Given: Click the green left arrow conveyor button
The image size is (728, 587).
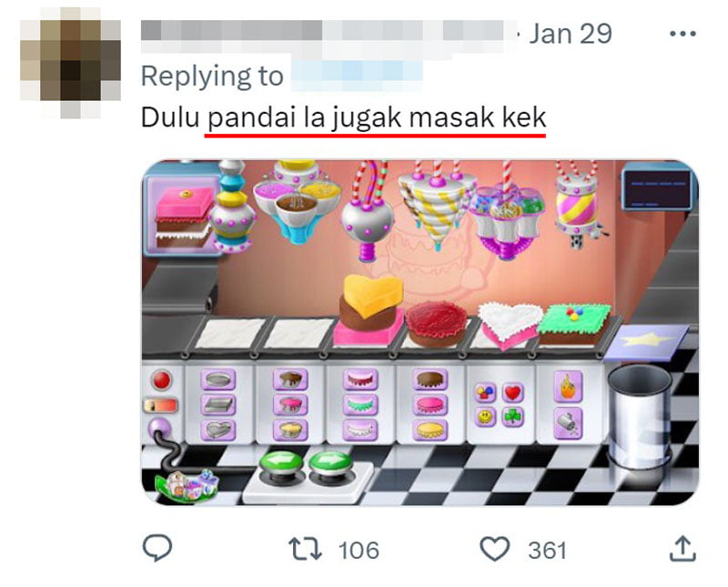Looking at the screenshot, I should click(281, 462).
